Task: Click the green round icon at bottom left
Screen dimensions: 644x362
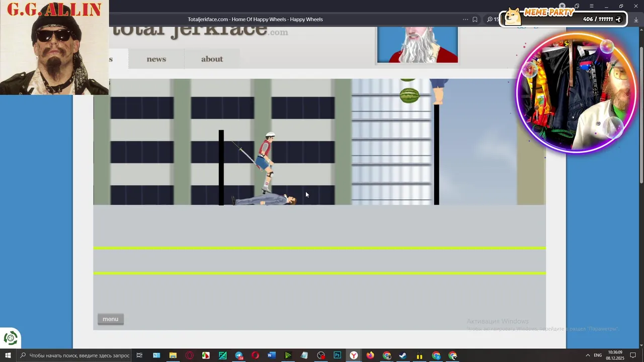Action: click(x=11, y=338)
